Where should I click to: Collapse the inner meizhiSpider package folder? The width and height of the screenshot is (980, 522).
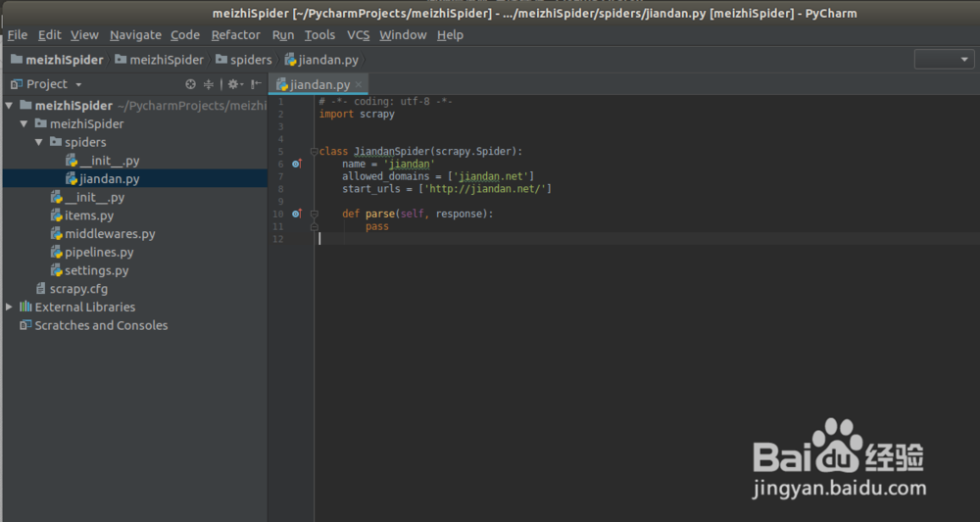(24, 123)
